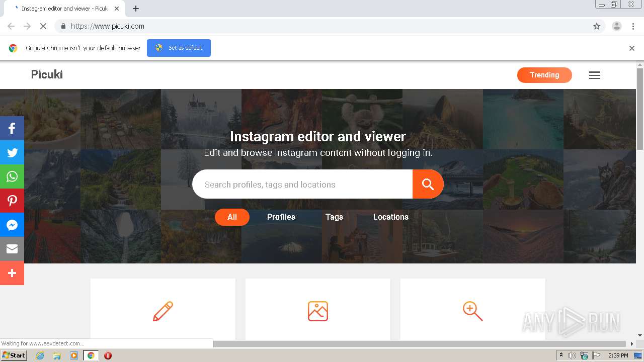Switch to the Picuki browser tab
The width and height of the screenshot is (644, 362).
coord(65,9)
